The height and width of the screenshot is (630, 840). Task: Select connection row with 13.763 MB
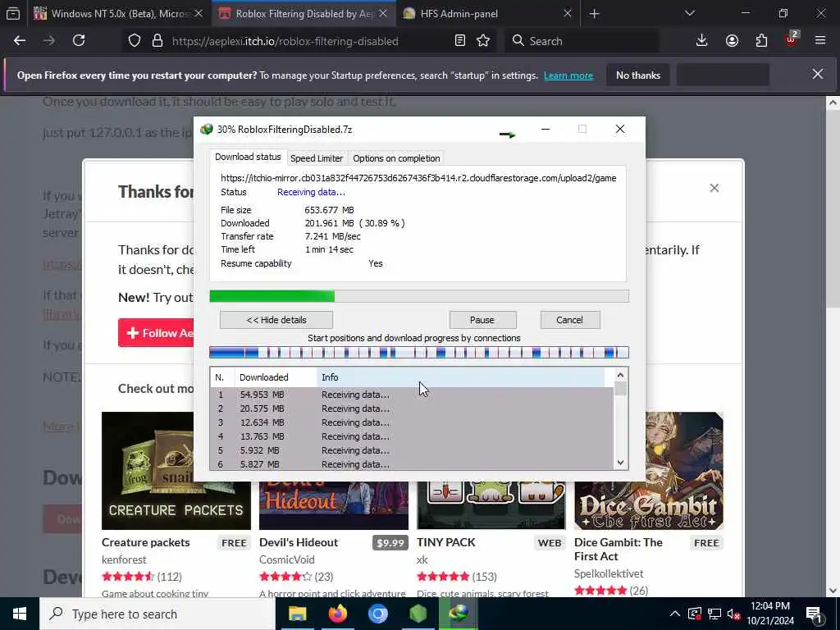(412, 436)
